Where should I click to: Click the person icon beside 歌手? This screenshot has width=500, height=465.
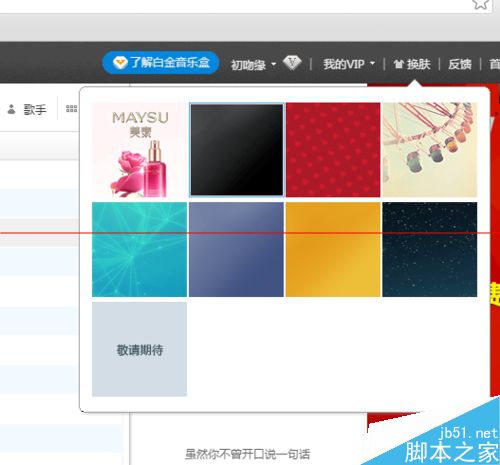point(12,109)
